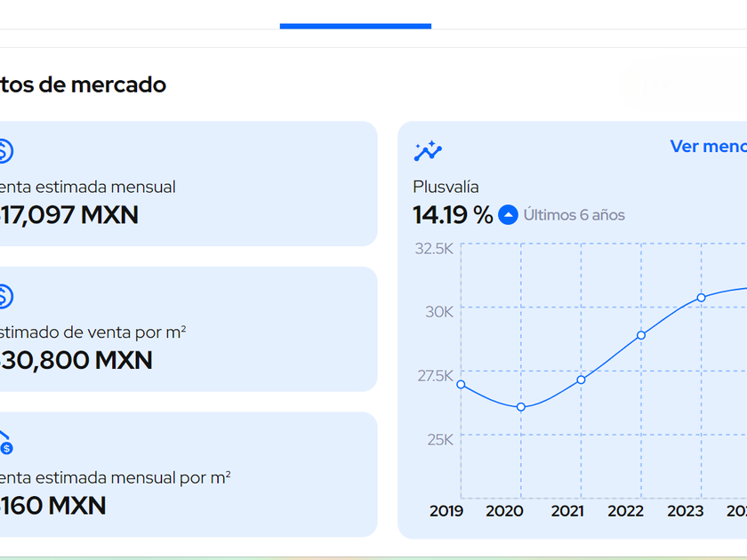Click the dollar icon above renta estimada mensual
The height and width of the screenshot is (560, 747).
pos(5,151)
